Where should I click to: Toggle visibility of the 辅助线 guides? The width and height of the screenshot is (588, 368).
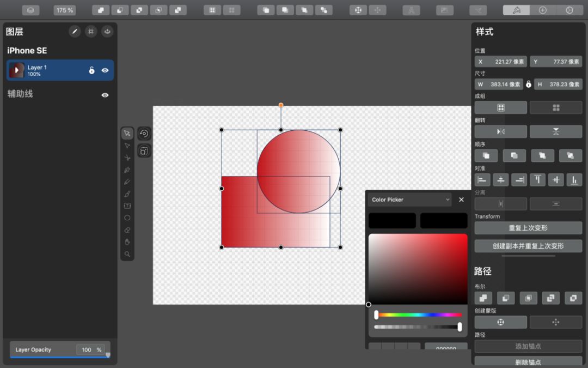point(105,95)
